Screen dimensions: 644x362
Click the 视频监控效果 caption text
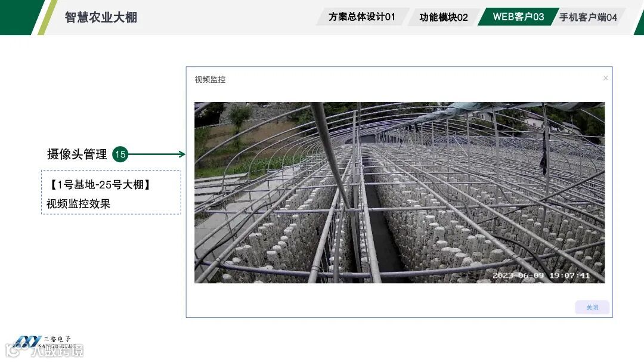(79, 203)
